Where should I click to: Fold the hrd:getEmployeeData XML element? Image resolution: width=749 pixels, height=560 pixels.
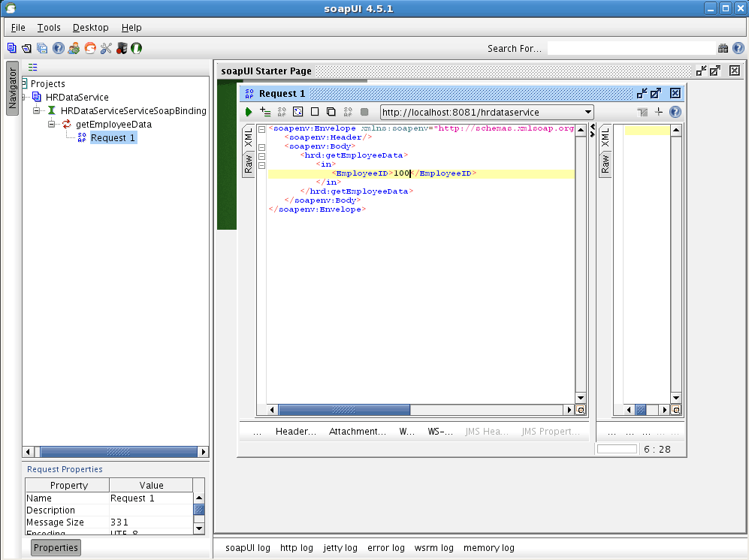pyautogui.click(x=261, y=156)
